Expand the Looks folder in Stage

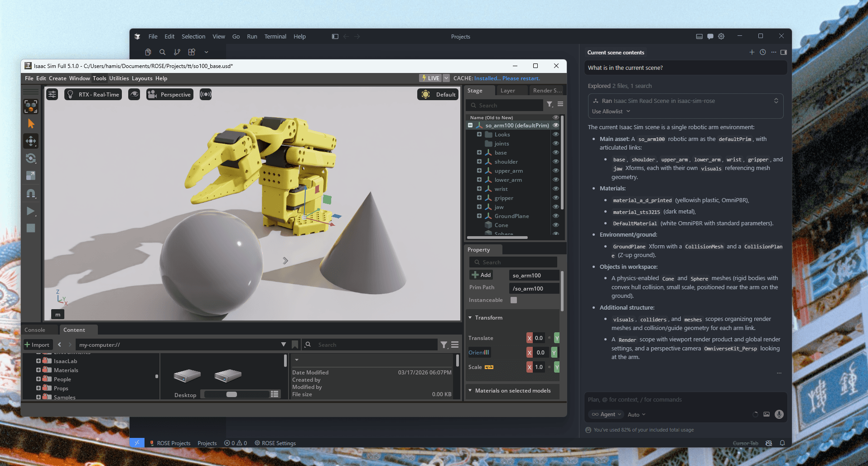point(479,134)
